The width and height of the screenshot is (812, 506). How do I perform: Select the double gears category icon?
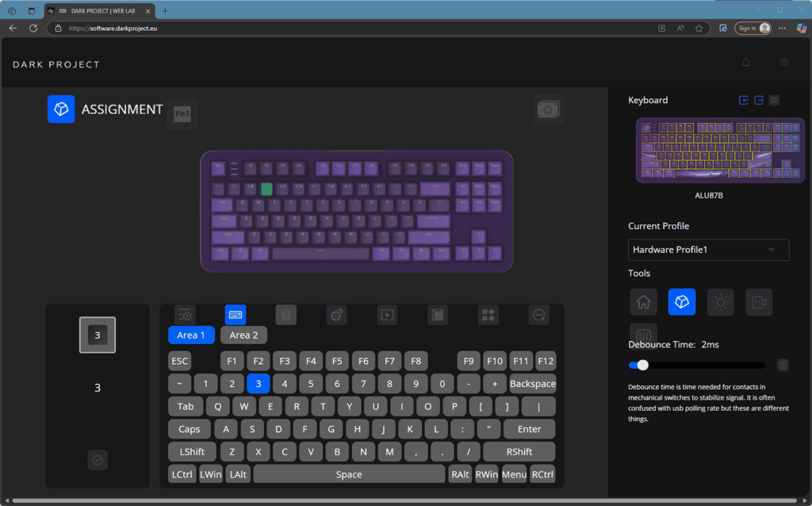[x=336, y=315]
